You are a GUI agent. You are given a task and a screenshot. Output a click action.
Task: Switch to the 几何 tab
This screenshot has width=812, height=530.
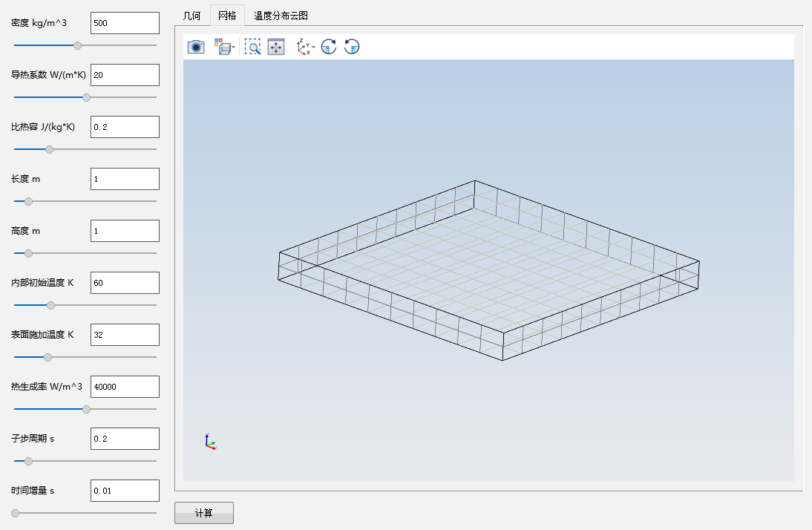[x=191, y=15]
